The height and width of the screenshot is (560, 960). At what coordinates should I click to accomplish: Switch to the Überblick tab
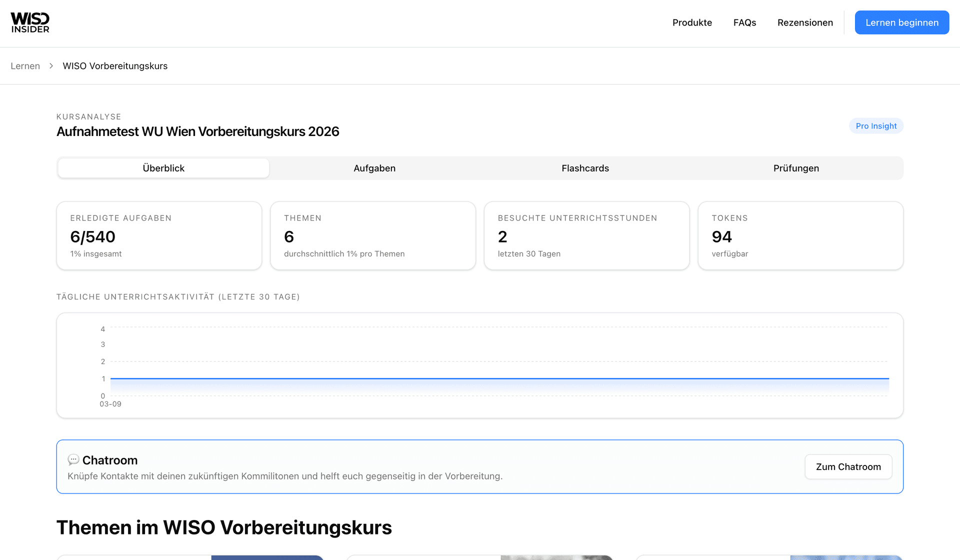163,168
